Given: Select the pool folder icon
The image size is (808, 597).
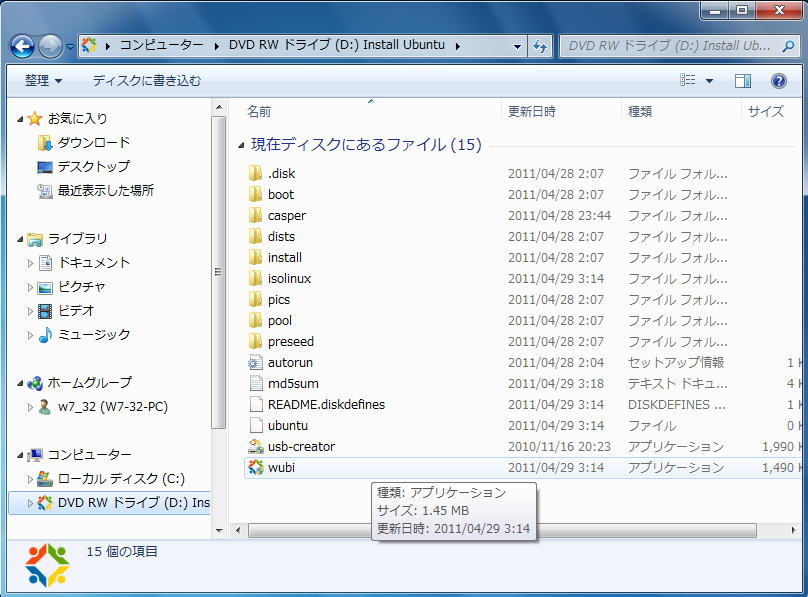Looking at the screenshot, I should click(255, 320).
